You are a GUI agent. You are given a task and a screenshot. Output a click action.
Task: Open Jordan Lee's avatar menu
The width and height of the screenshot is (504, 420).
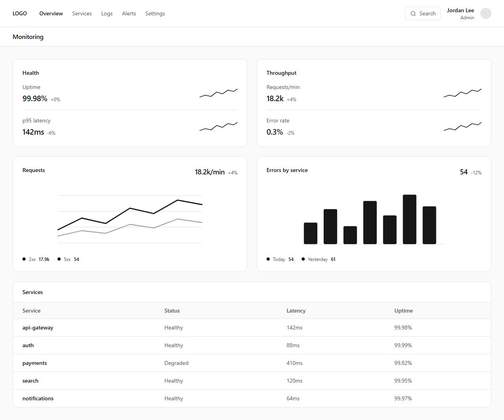click(x=486, y=13)
